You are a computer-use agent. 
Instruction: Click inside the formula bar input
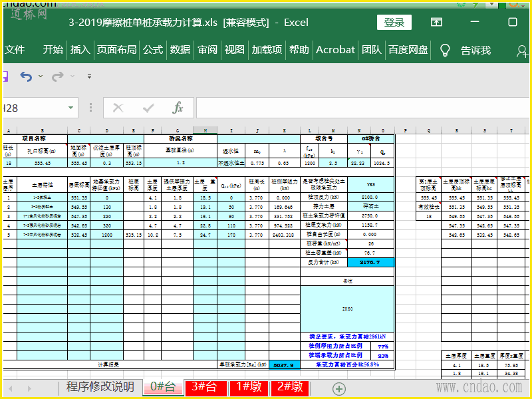tap(363, 108)
